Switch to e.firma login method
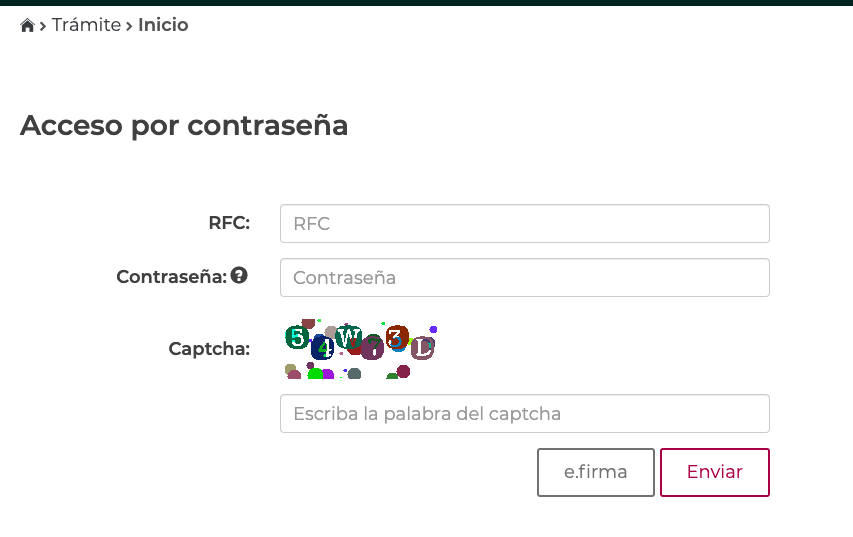 click(x=596, y=472)
